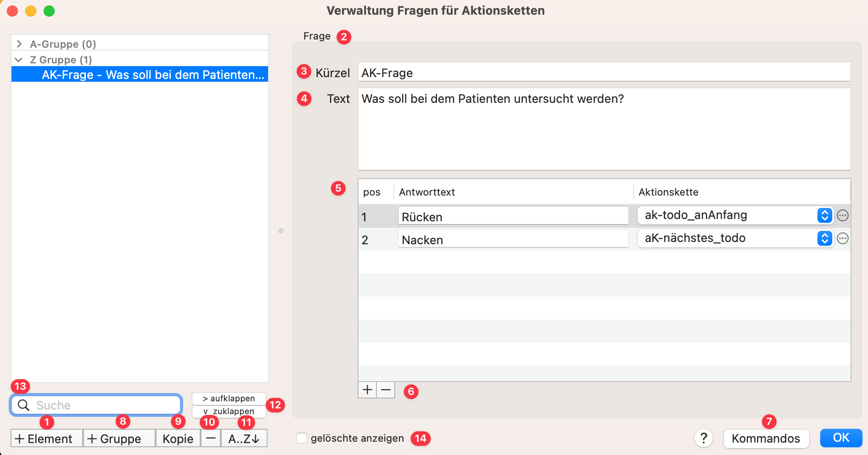
Task: Click the magnifier icon in the search field
Action: (x=24, y=405)
